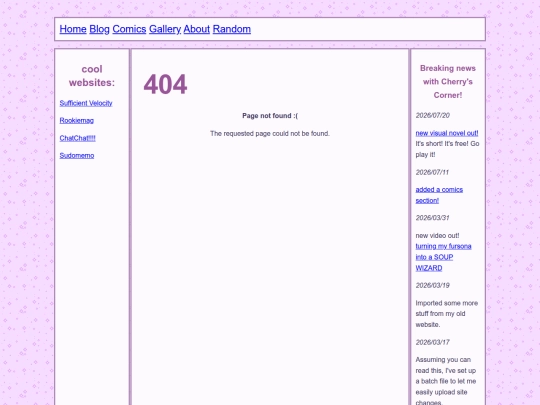The height and width of the screenshot is (405, 540).
Task: Open the About page link
Action: click(197, 29)
